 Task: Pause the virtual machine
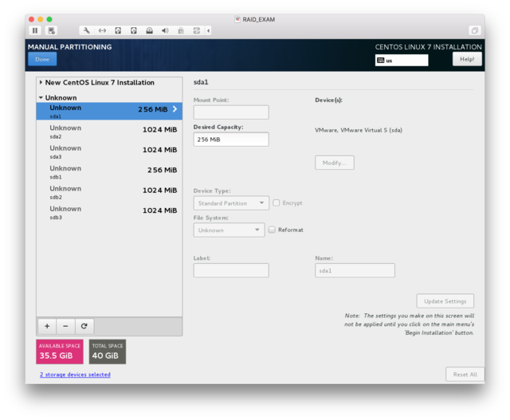pos(35,30)
